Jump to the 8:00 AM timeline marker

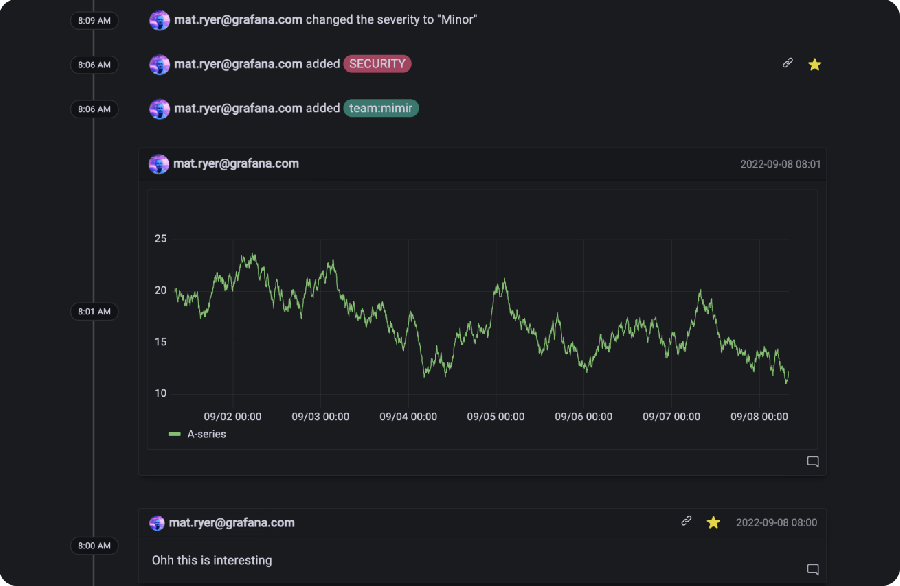pyautogui.click(x=94, y=546)
